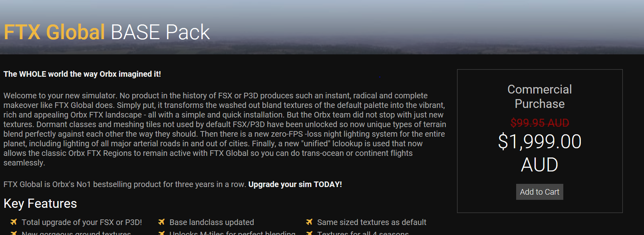Click the Upgrade your sim TODAY! text
Image resolution: width=644 pixels, height=235 pixels.
click(295, 184)
